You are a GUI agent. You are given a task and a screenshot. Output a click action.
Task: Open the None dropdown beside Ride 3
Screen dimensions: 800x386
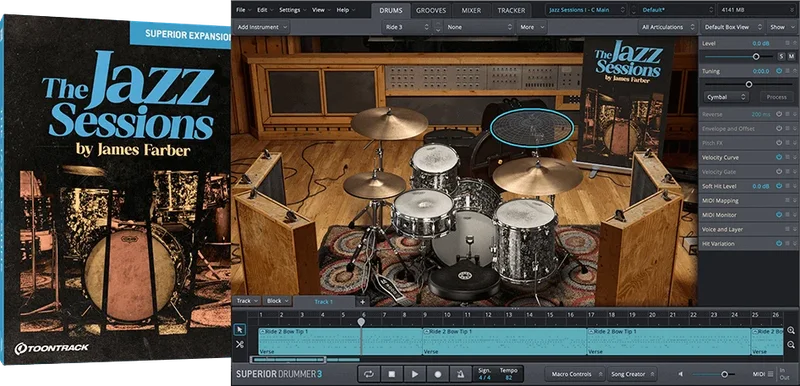click(479, 27)
